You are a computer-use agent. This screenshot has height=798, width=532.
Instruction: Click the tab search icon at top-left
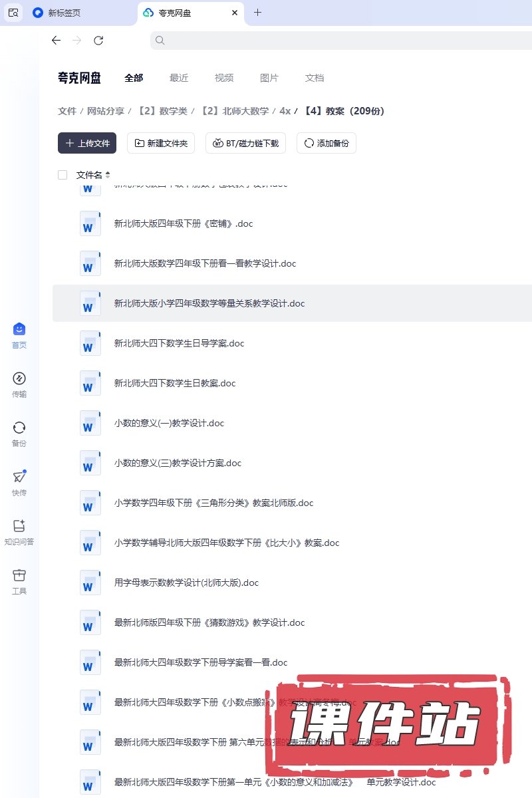(13, 13)
